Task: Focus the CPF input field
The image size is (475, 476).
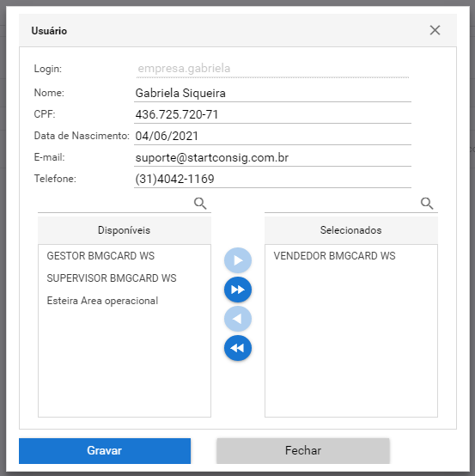Action: (x=272, y=115)
